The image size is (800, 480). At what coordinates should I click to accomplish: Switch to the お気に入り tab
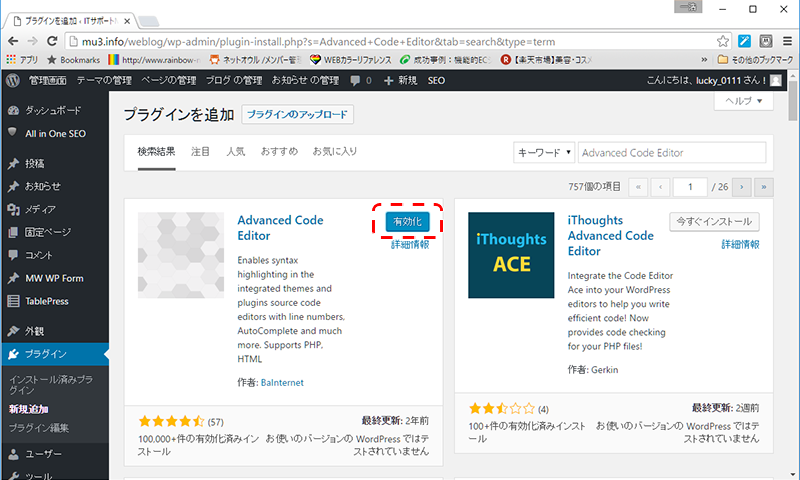335,151
